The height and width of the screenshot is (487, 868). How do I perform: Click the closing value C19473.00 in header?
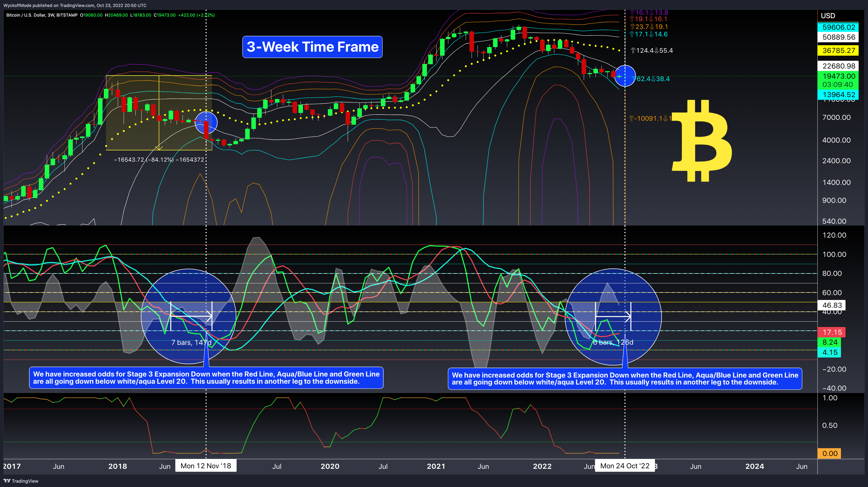coord(165,15)
